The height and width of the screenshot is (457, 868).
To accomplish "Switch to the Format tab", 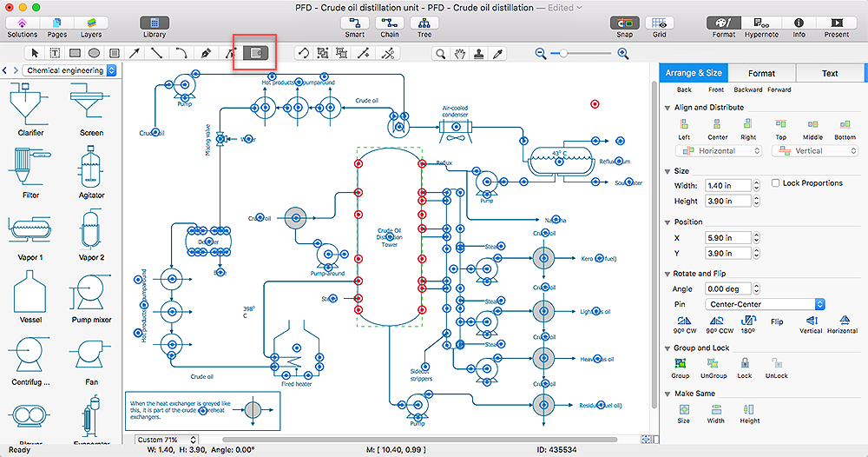I will pos(761,74).
